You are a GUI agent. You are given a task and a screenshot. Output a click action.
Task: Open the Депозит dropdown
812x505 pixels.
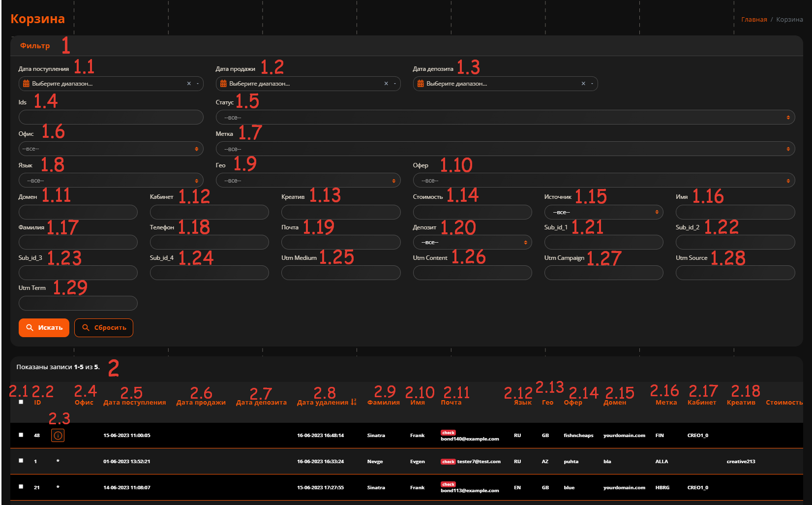coord(472,242)
